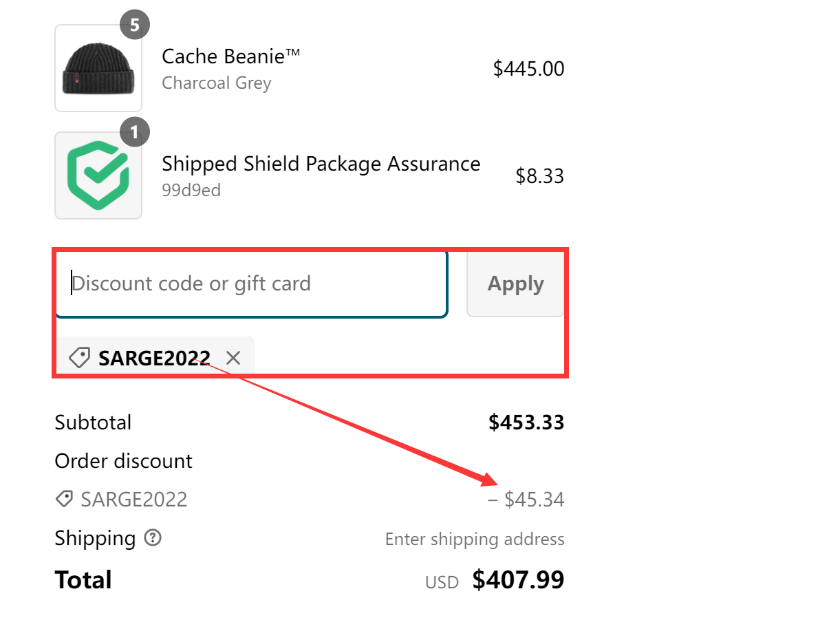
Task: Click the Subtotal amount $453.33
Action: point(526,423)
